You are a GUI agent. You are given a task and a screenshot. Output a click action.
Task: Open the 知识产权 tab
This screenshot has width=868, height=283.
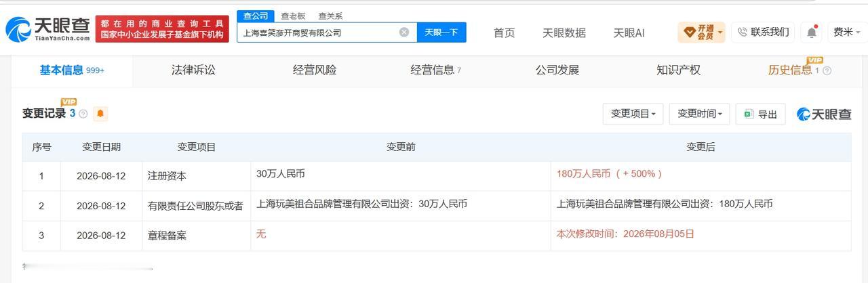[678, 70]
